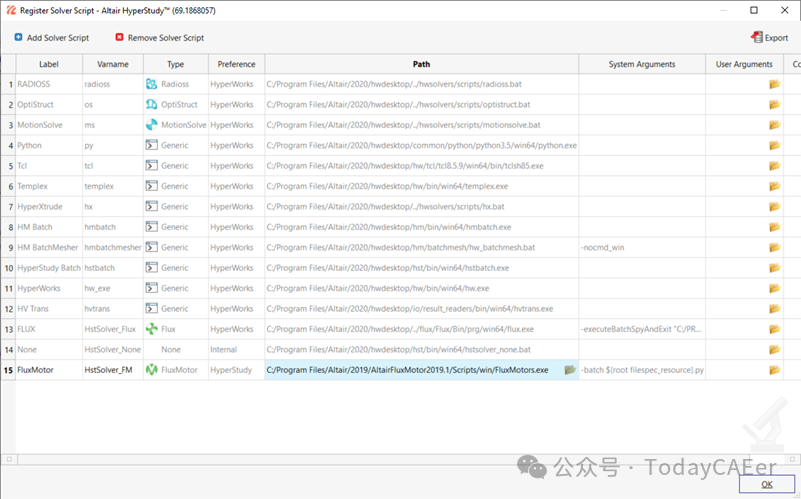The width and height of the screenshot is (801, 499).
Task: Click Generic type icon in Tcl row
Action: 151,165
